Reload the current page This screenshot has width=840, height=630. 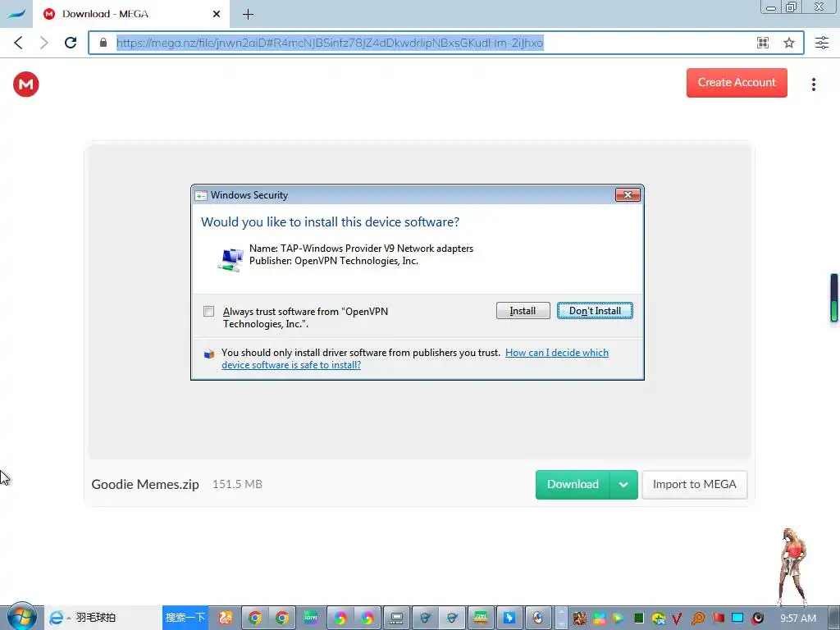tap(71, 43)
